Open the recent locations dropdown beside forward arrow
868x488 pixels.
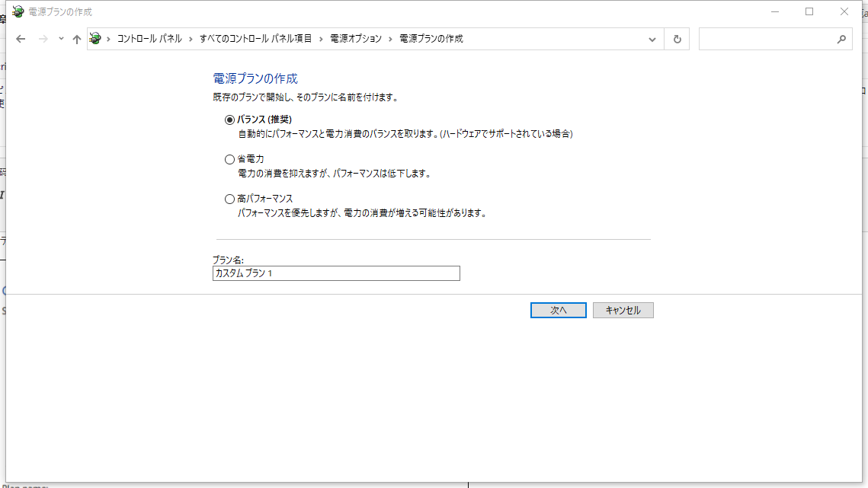[59, 38]
